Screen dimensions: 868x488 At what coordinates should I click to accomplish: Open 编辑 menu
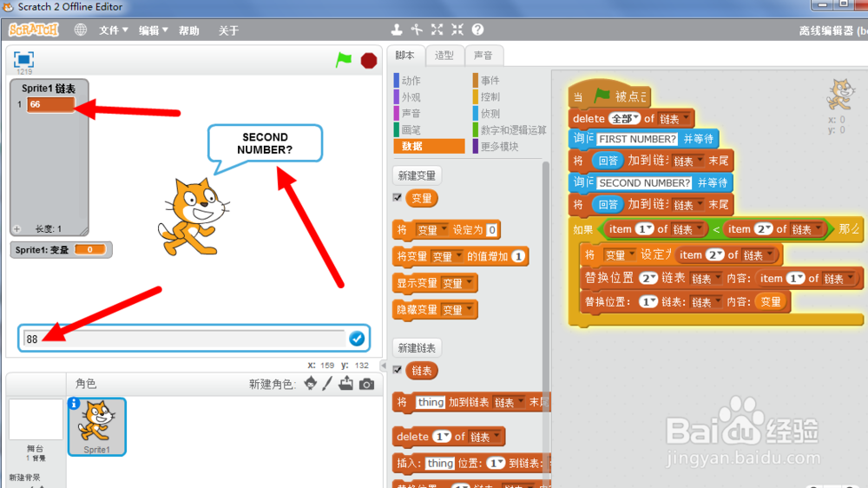pos(153,30)
